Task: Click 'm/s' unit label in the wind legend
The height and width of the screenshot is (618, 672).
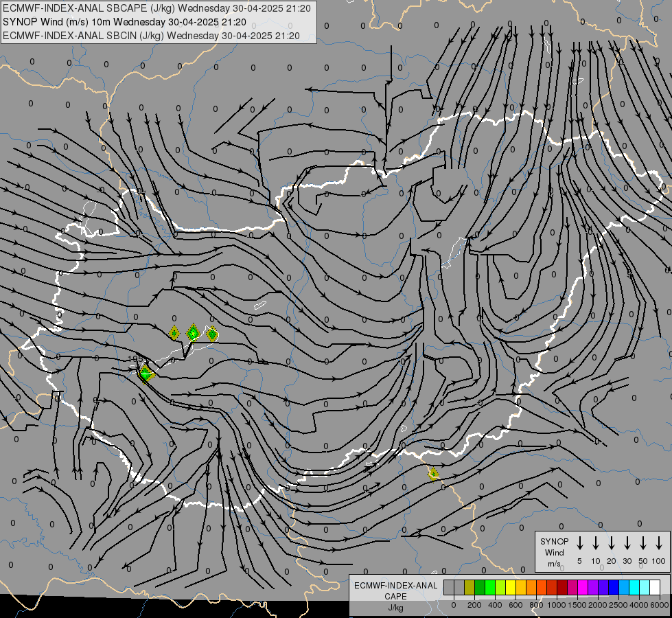Action: pos(554,564)
